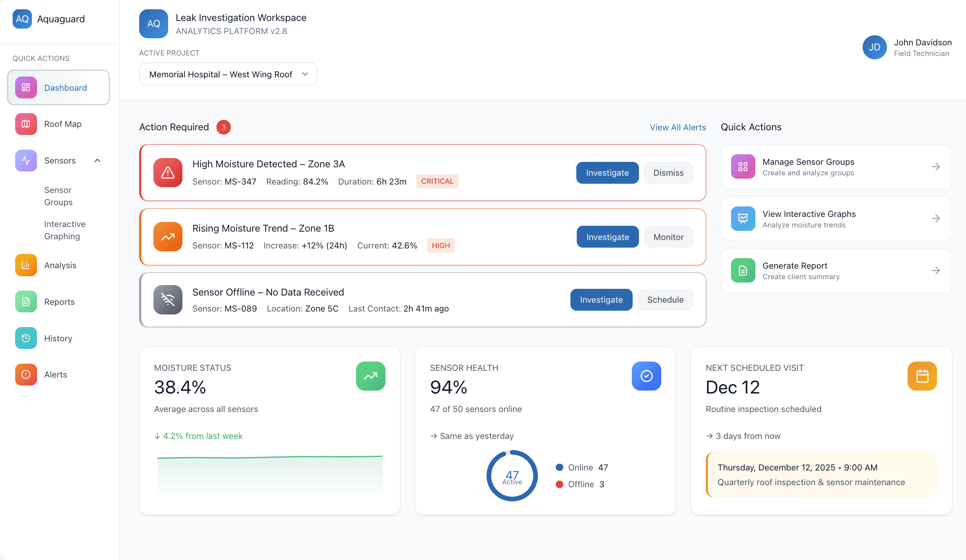Select Interactive Graphing menu item
Screen dimensions: 966x560
pyautogui.click(x=65, y=230)
